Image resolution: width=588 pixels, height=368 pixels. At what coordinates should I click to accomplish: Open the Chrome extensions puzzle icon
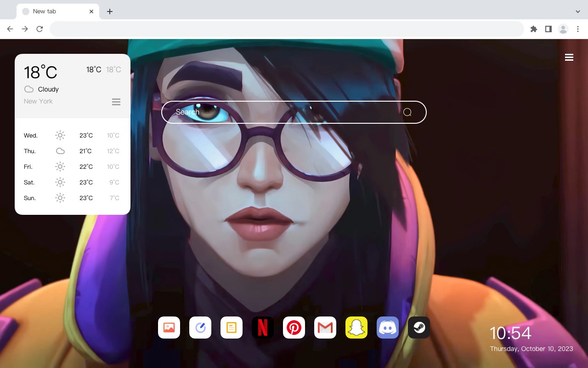pyautogui.click(x=533, y=29)
